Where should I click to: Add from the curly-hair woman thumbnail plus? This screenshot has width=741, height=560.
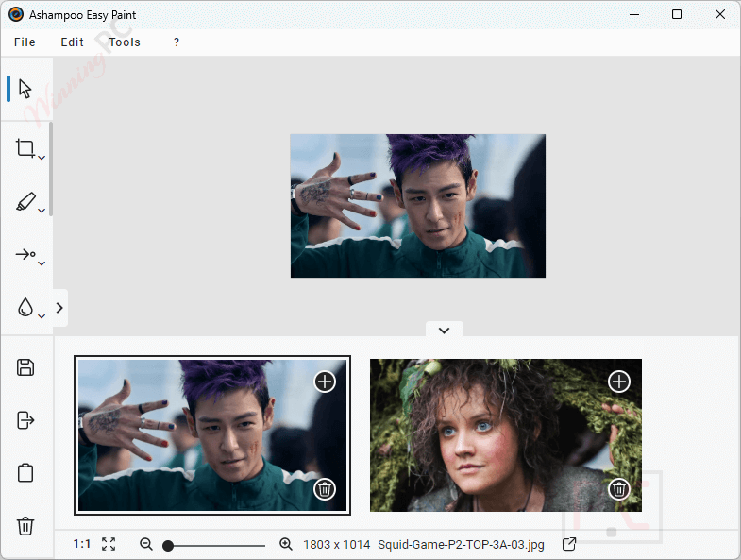pos(619,382)
